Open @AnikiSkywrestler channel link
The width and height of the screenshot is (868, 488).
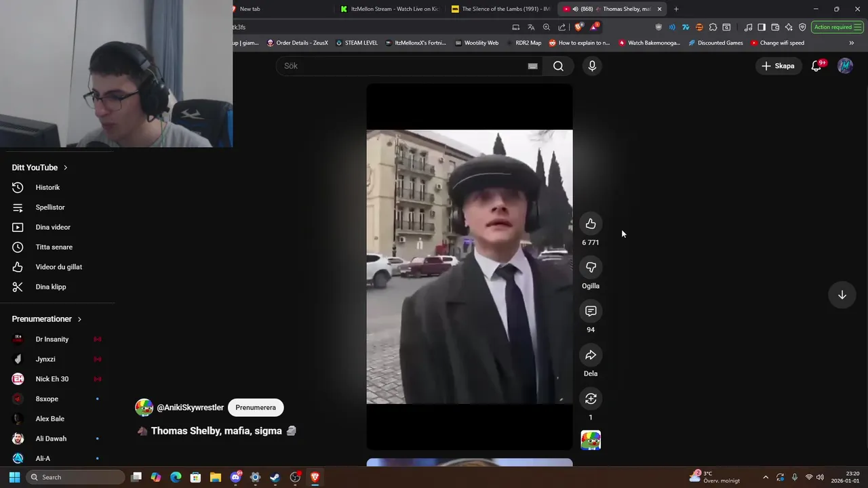click(x=191, y=407)
